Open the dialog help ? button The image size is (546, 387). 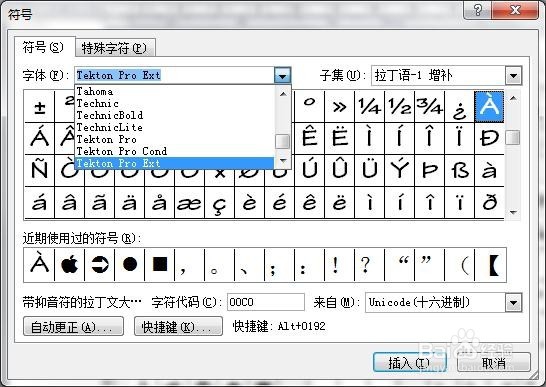(478, 10)
